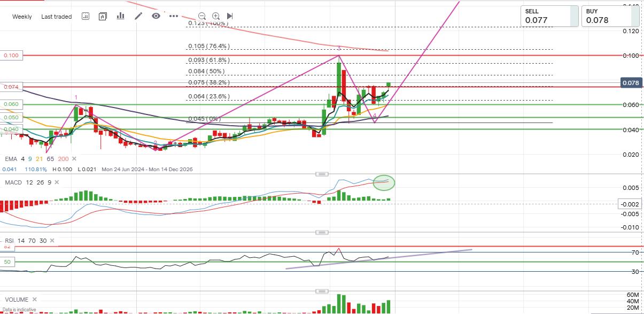Click the chart compare icon

(103, 16)
